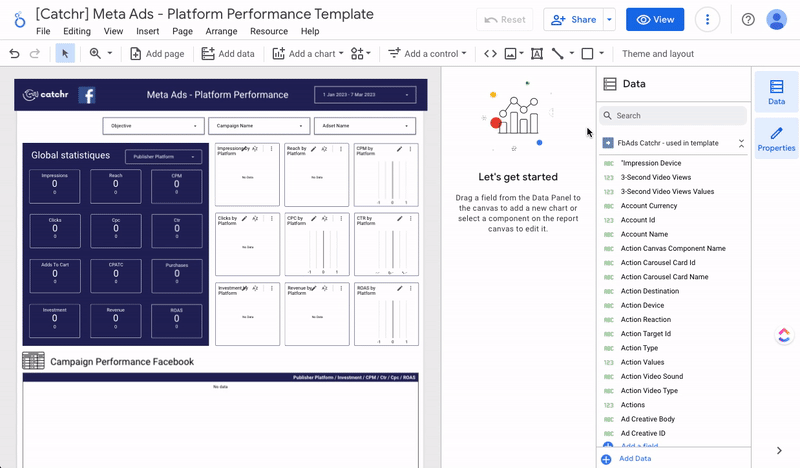Screen dimensions: 800x468
Task: Select the Text box tool
Action: [x=537, y=54]
